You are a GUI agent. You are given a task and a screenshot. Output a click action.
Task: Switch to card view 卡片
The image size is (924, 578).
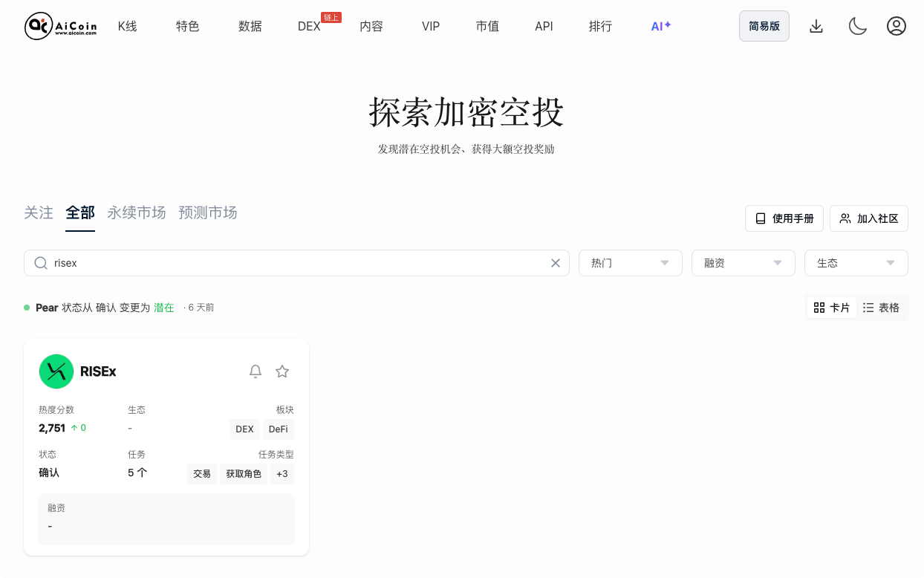[x=832, y=308]
